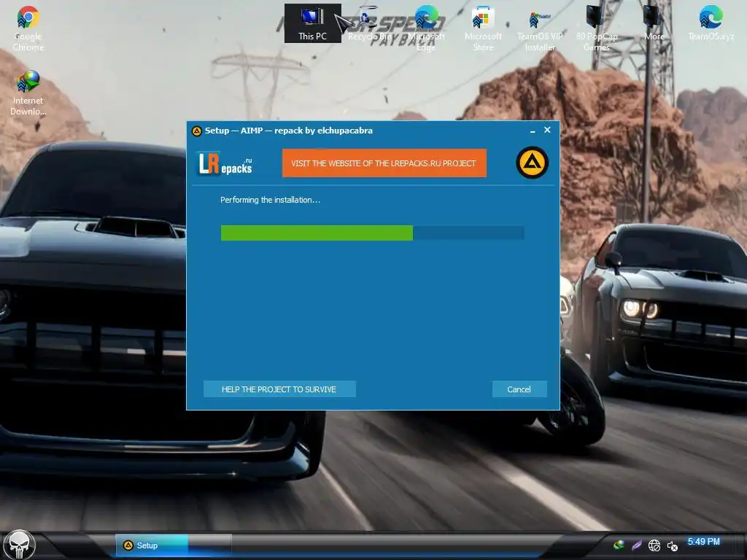Image resolution: width=747 pixels, height=560 pixels.
Task: Click the AIMP logo in installer header
Action: tap(532, 163)
